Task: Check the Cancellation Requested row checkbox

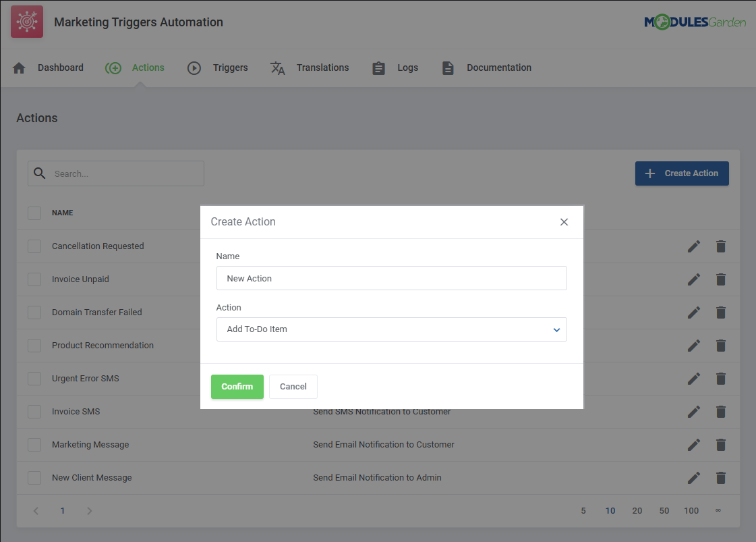Action: (34, 246)
